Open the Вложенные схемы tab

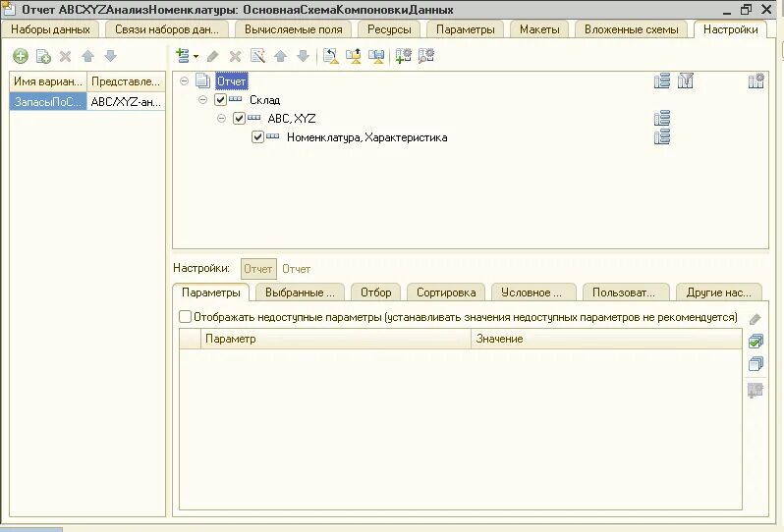click(631, 29)
